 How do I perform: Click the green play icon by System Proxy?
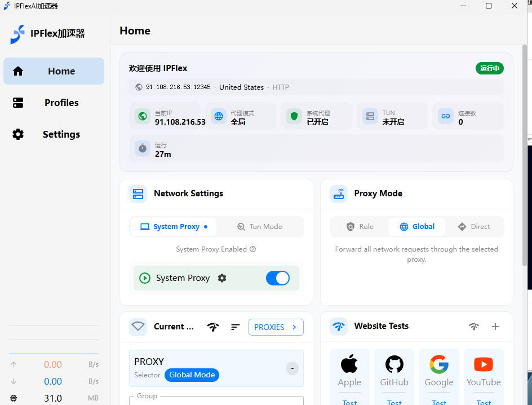(x=145, y=278)
